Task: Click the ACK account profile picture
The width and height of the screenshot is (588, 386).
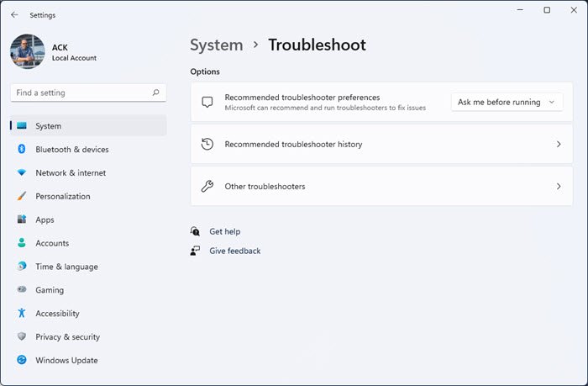Action: (28, 51)
